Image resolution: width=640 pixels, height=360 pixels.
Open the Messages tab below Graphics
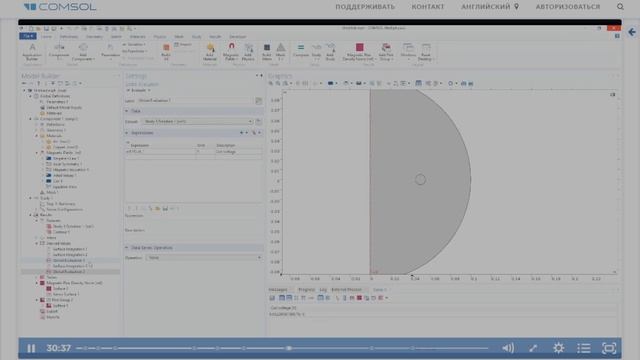tap(278, 290)
